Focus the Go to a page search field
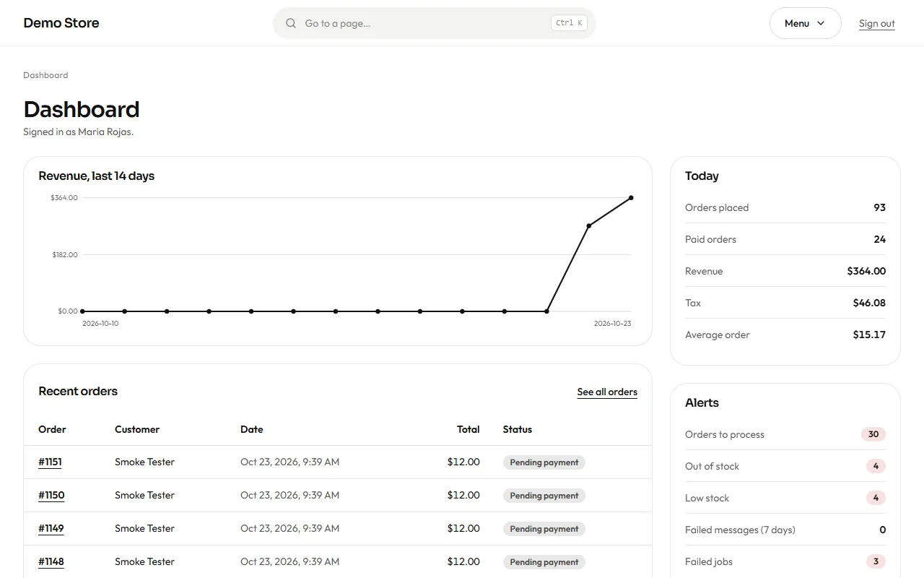 (x=434, y=23)
